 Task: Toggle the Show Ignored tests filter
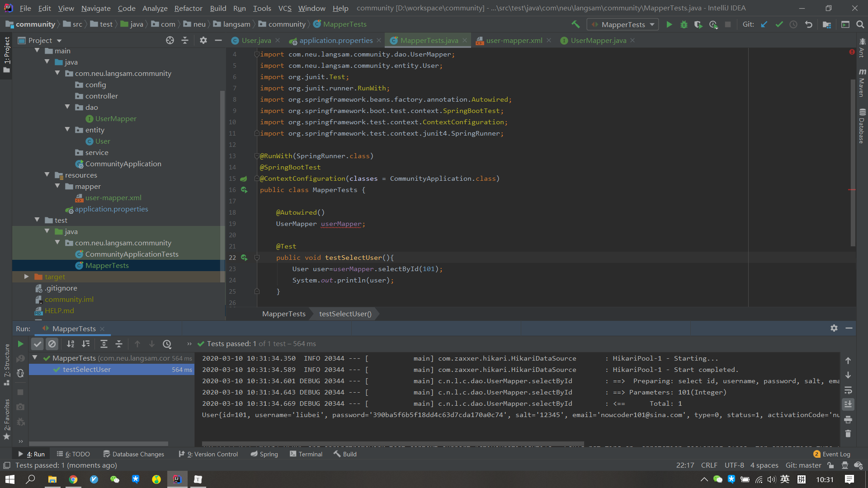click(52, 344)
